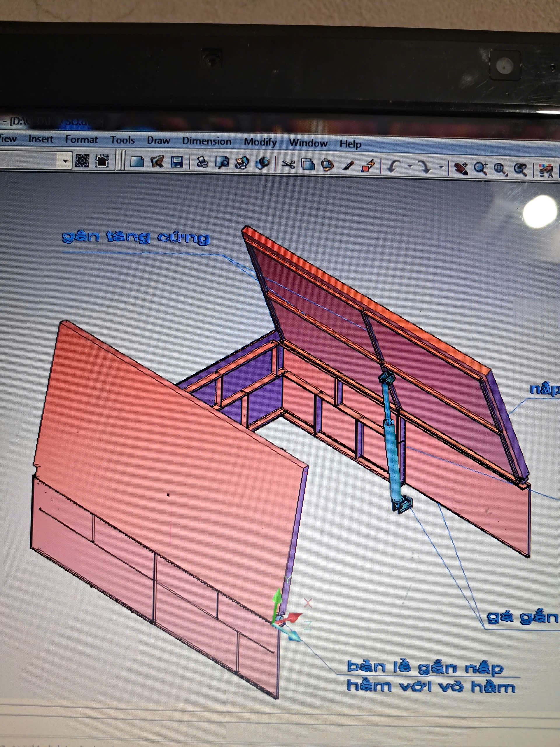This screenshot has height=747, width=560.
Task: Click the My Workspace icon beside the gear
Action: (x=101, y=161)
